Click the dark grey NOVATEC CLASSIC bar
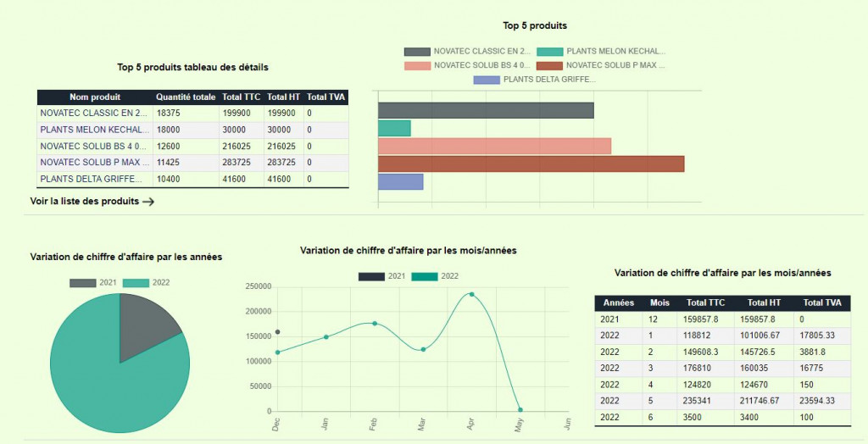 click(x=486, y=110)
